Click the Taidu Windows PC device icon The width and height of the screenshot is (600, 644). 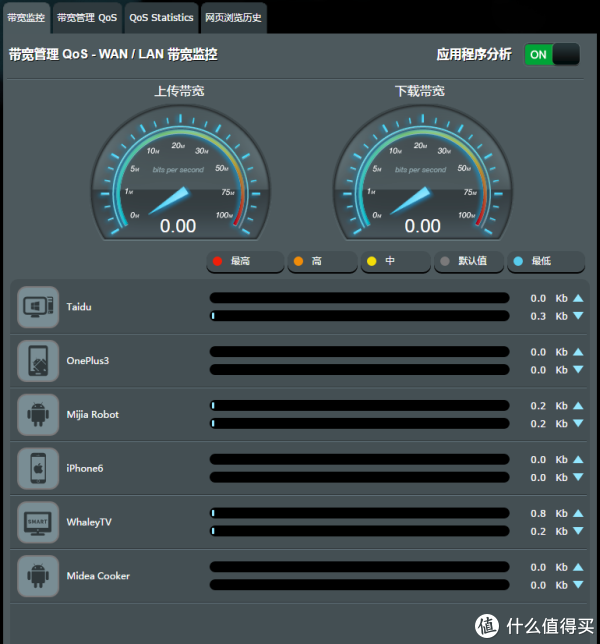point(38,307)
